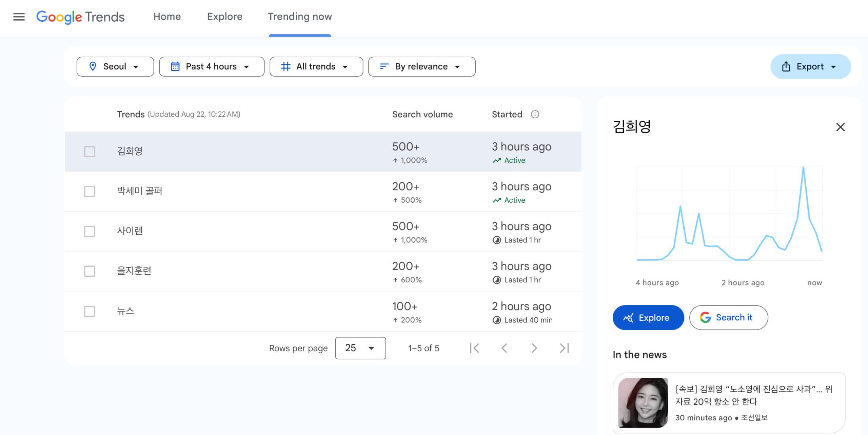
Task: Click '2 hours ago' started time for 뉴스
Action: click(521, 307)
